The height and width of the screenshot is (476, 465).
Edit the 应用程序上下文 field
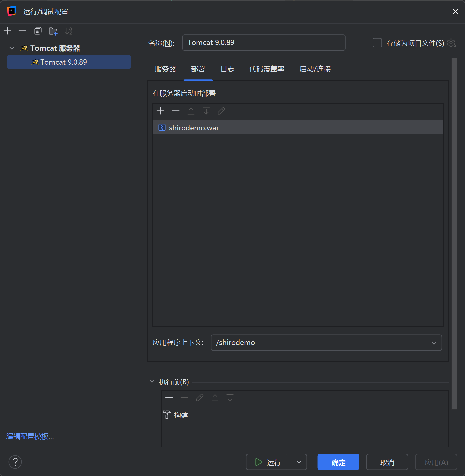(319, 343)
